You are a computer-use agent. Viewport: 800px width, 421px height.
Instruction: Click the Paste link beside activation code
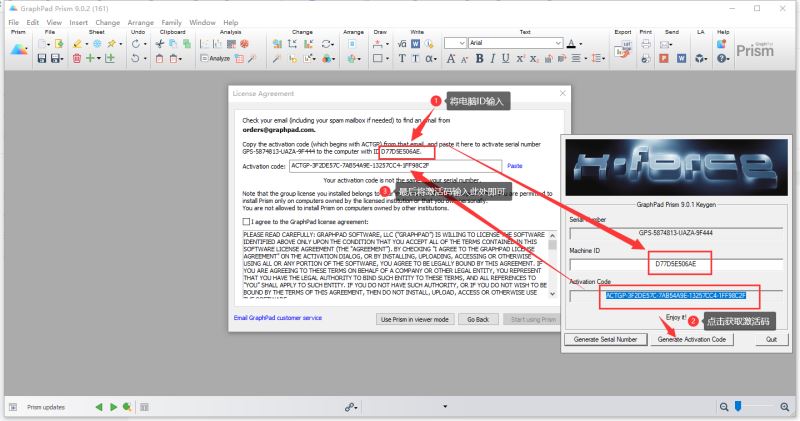click(514, 166)
